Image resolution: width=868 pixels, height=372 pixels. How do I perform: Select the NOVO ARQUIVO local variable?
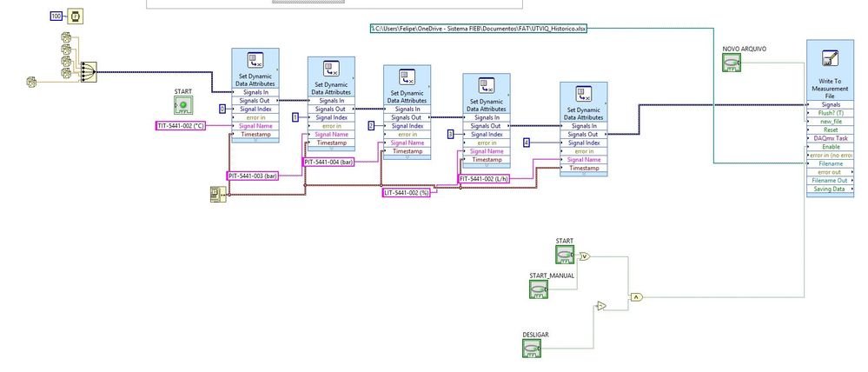[x=732, y=63]
